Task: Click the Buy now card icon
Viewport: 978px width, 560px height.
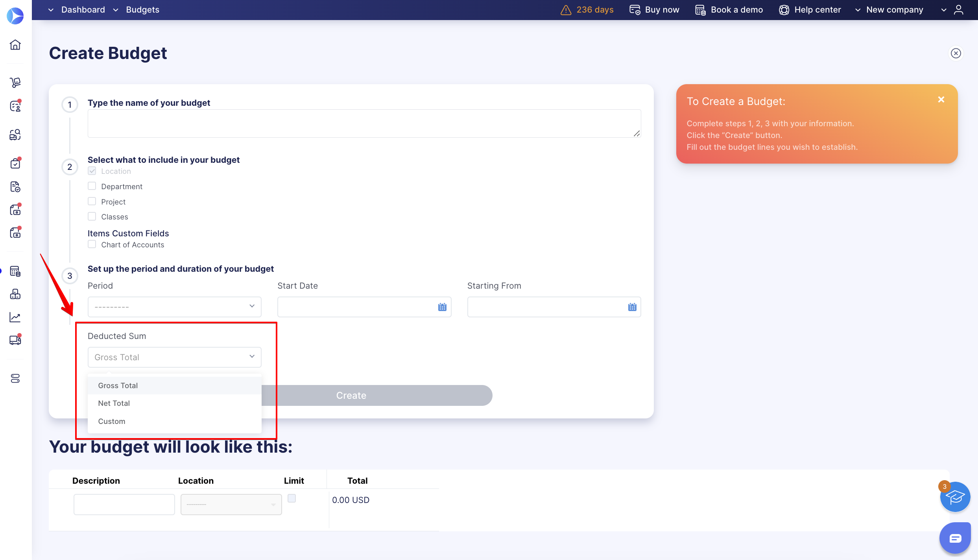Action: coord(635,10)
